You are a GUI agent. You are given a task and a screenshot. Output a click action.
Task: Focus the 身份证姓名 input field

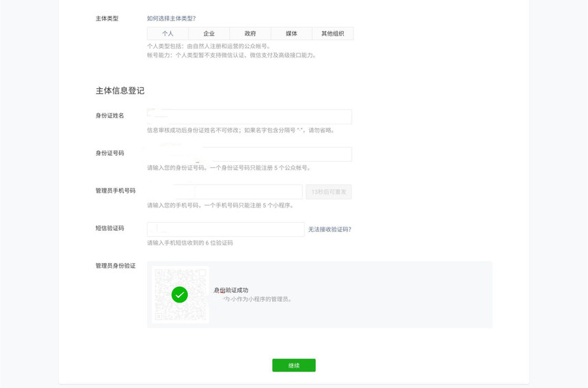tap(250, 117)
